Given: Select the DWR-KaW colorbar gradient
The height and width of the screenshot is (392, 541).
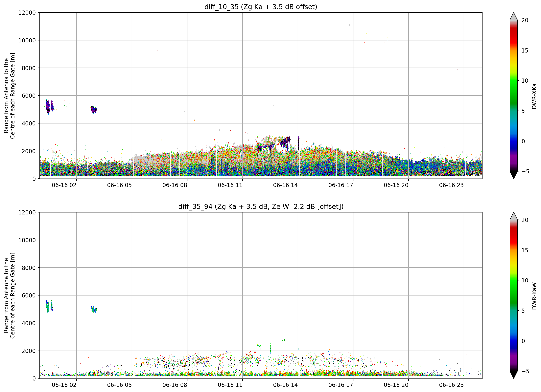Looking at the screenshot, I should (514, 295).
